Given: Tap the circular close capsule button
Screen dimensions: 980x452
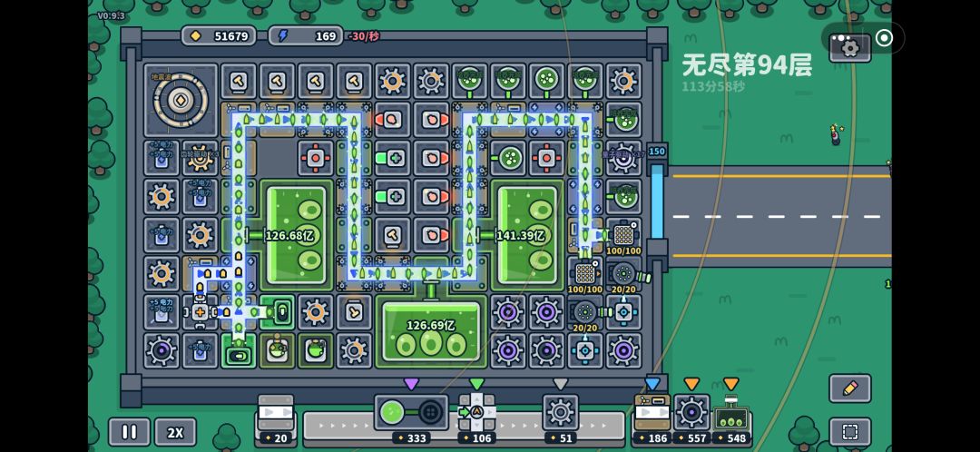Looking at the screenshot, I should (x=885, y=37).
